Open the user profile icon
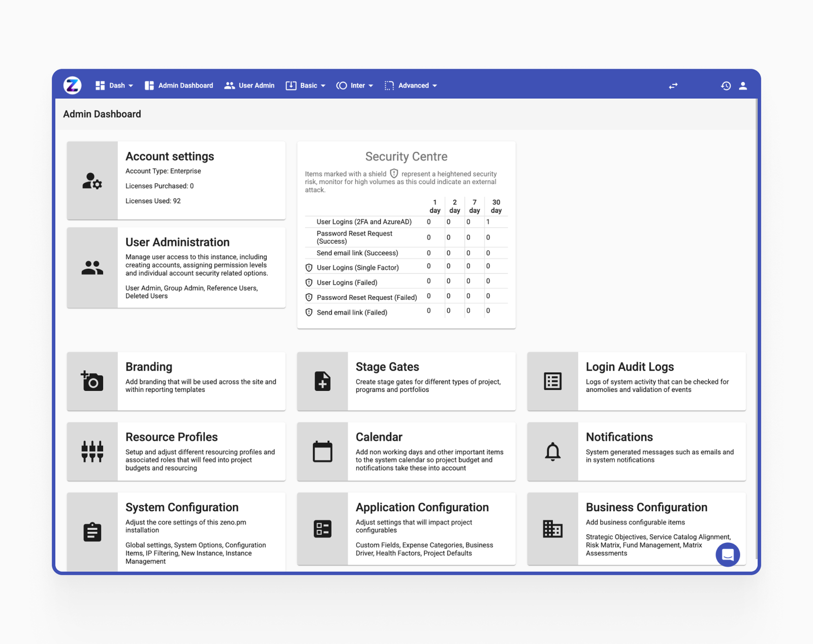Viewport: 813px width, 644px height. 743,85
